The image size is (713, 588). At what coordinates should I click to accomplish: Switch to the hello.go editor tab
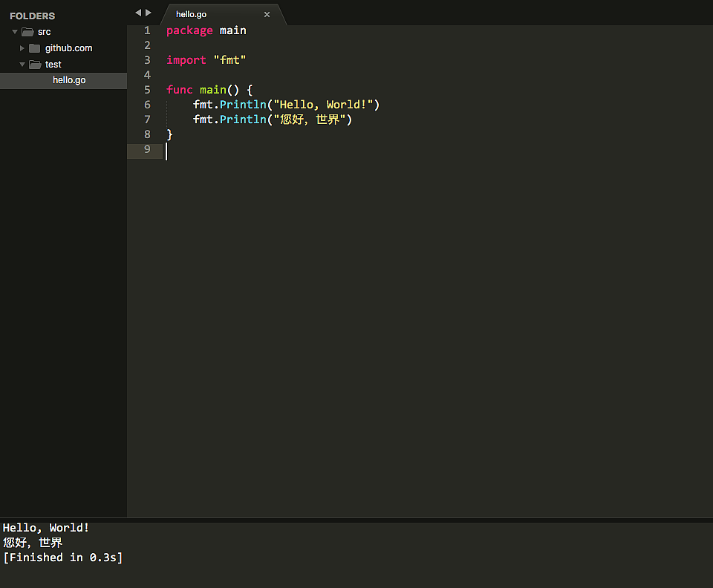point(191,14)
